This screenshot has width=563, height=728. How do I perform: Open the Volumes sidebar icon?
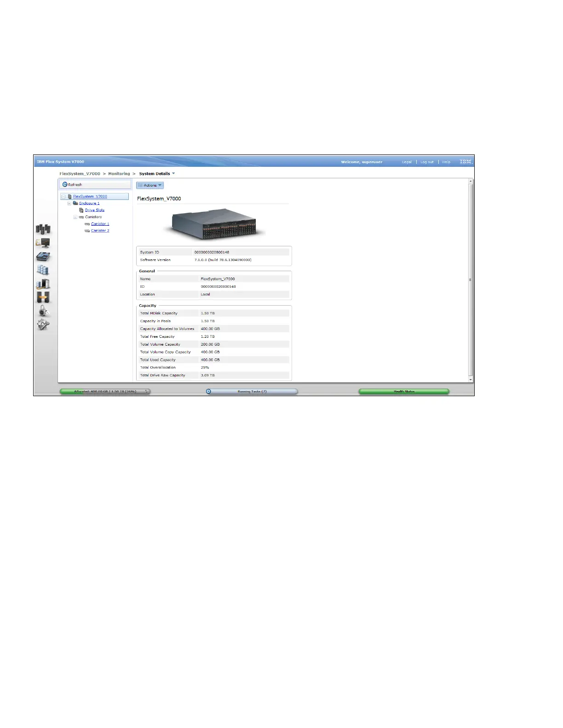click(x=43, y=270)
